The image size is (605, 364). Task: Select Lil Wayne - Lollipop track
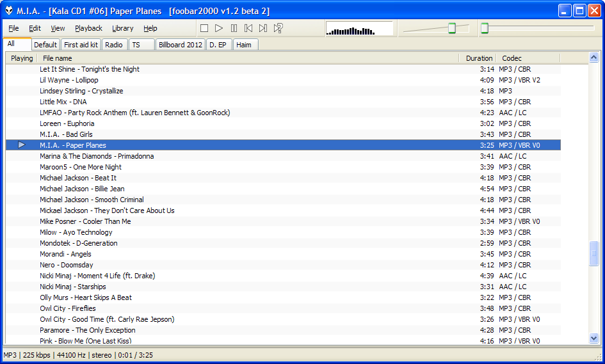(283, 80)
